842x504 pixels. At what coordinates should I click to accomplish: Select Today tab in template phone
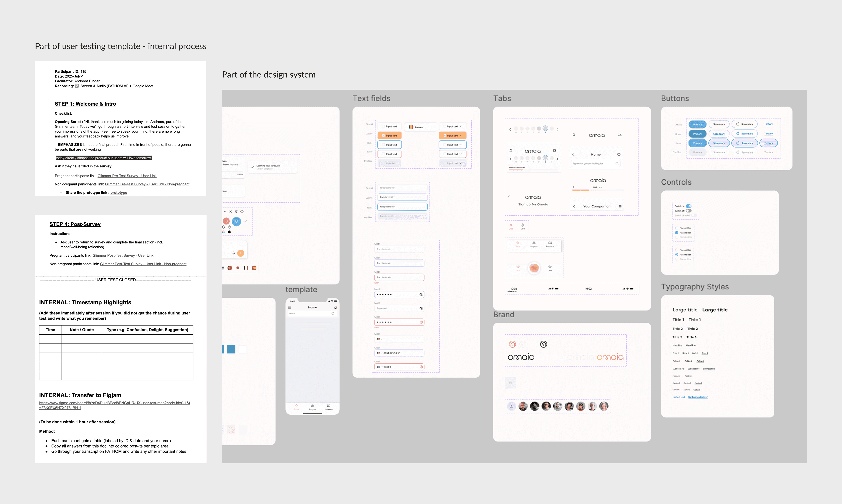pos(296,407)
